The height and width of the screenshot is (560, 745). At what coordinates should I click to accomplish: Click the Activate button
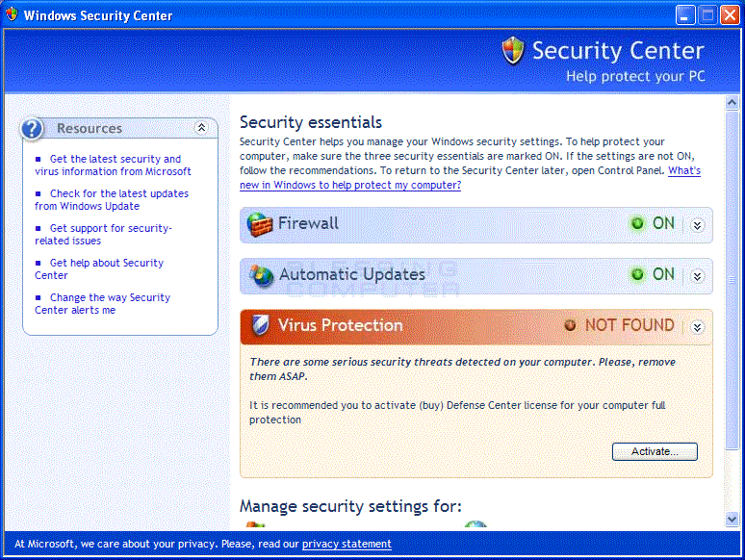click(x=655, y=451)
